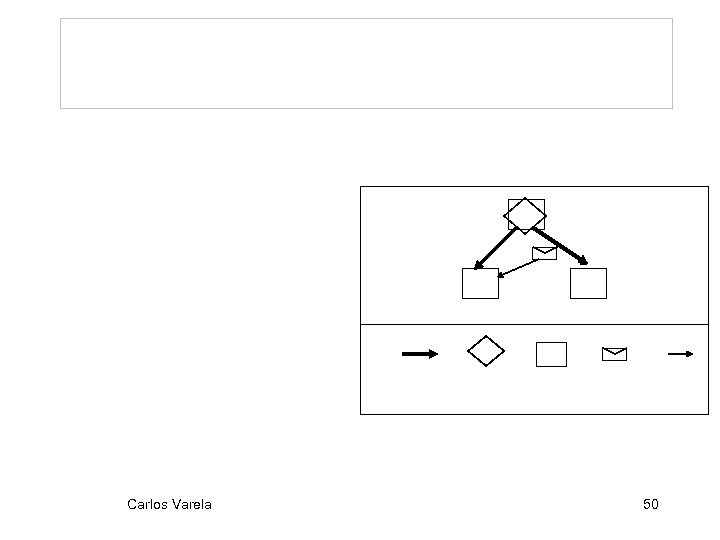Screen dimensions: 720x540
Task: Select the top diamond node in the diagram
Action: coord(526,215)
